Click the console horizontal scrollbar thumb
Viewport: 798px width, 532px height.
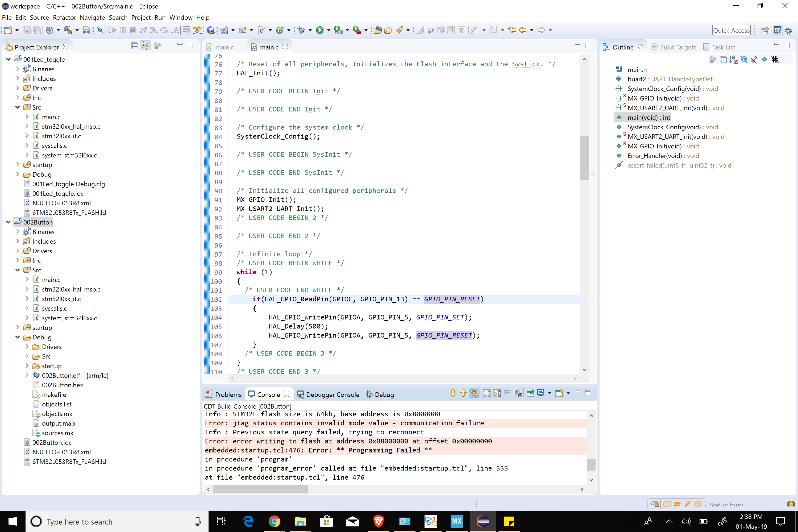point(261,489)
